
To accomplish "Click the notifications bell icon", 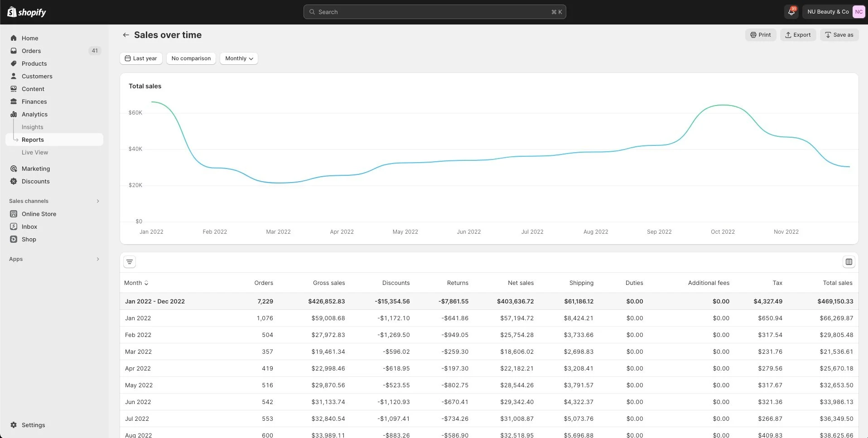I will [791, 12].
